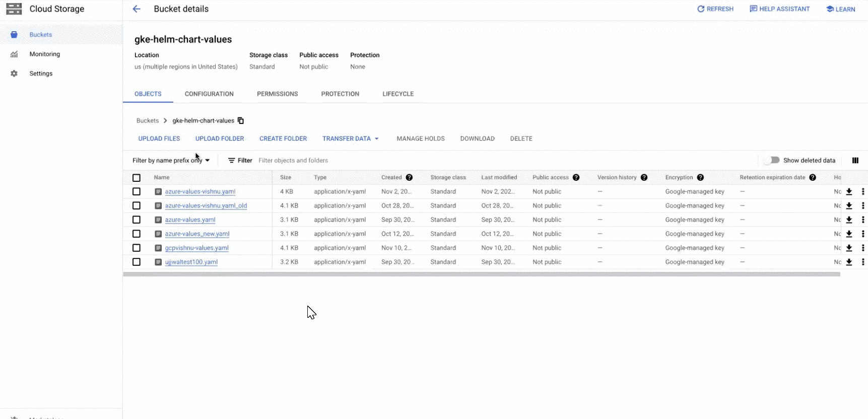Screen dimensions: 868x419
Task: Tick the checkbox for azure-values-vishnu.yaml_old
Action: point(137,205)
